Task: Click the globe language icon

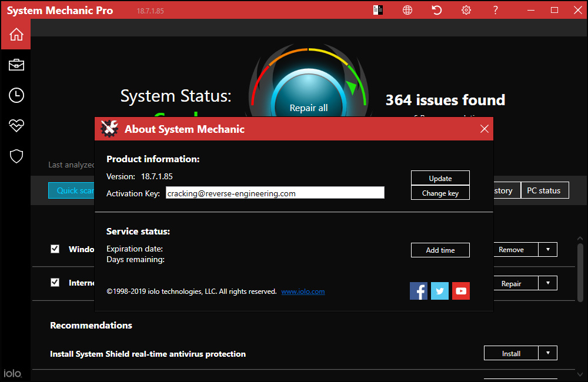Action: (407, 10)
